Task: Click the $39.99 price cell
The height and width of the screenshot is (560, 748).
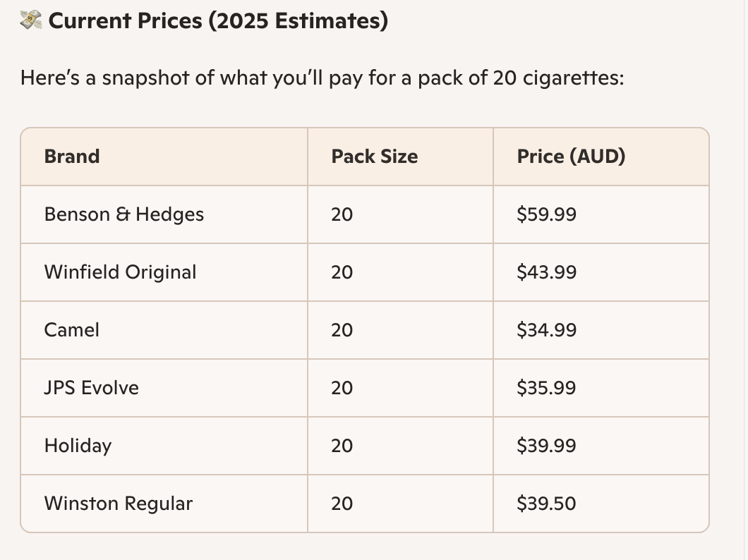Action: (546, 445)
